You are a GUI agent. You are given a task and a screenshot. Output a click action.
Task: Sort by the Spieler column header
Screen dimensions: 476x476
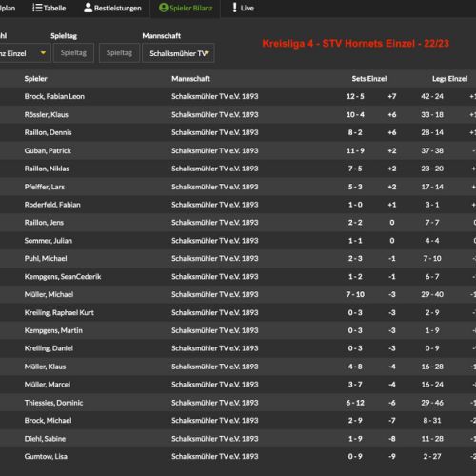[x=35, y=79]
